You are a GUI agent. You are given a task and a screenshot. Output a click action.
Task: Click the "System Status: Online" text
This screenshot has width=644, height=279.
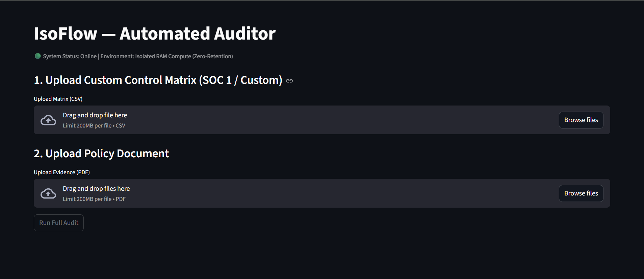(x=70, y=56)
